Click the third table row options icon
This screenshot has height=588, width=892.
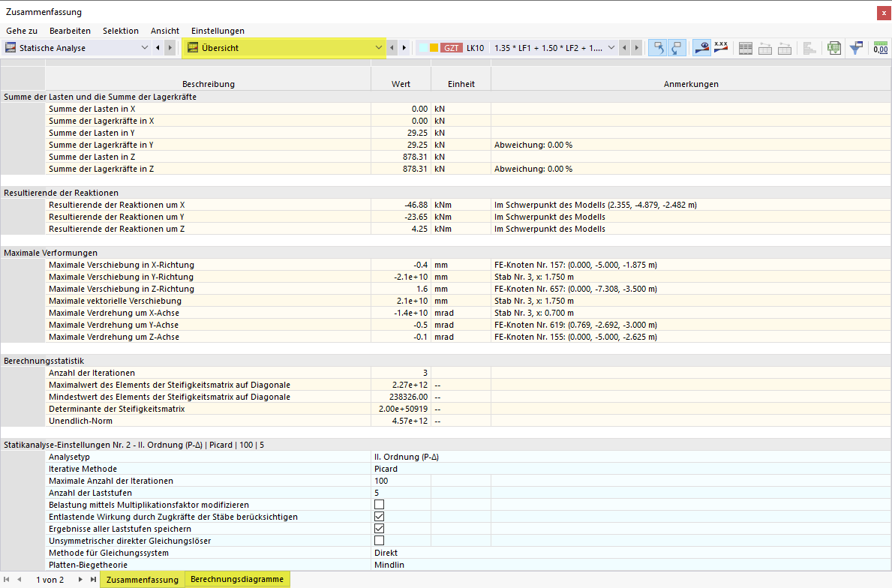coord(785,48)
